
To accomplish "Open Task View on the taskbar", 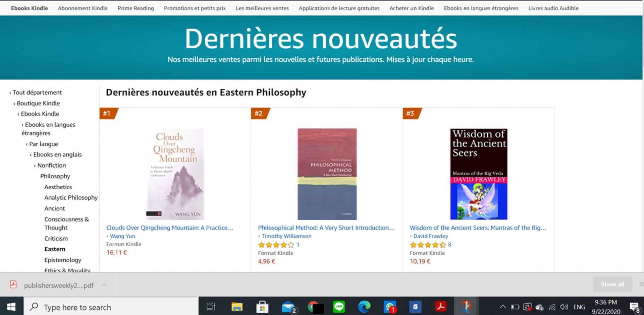I will [211, 307].
